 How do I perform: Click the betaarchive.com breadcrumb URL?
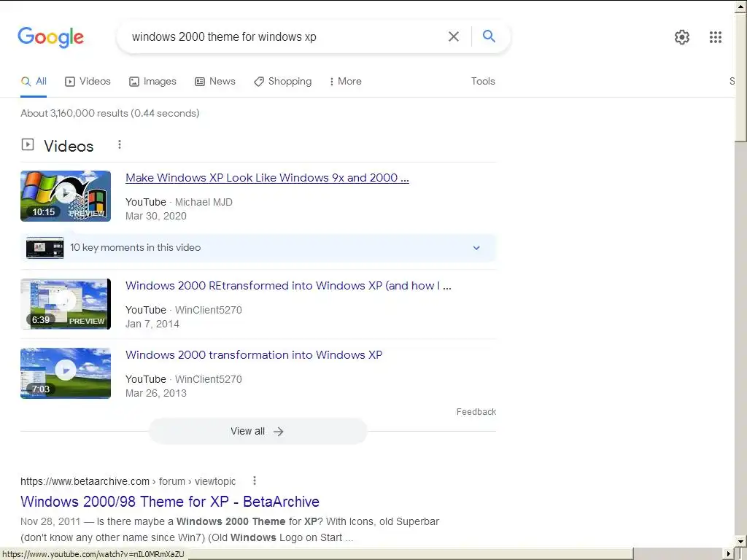[x=128, y=481]
